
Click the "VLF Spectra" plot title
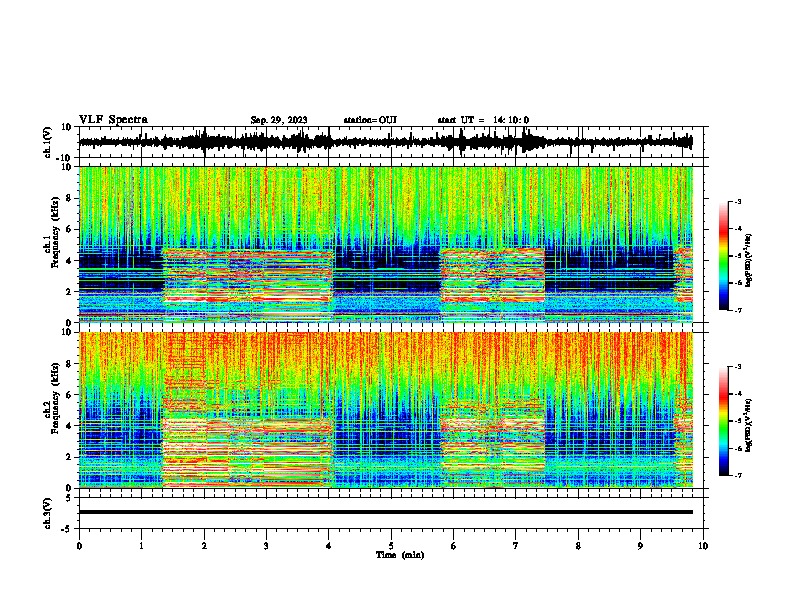coord(113,120)
